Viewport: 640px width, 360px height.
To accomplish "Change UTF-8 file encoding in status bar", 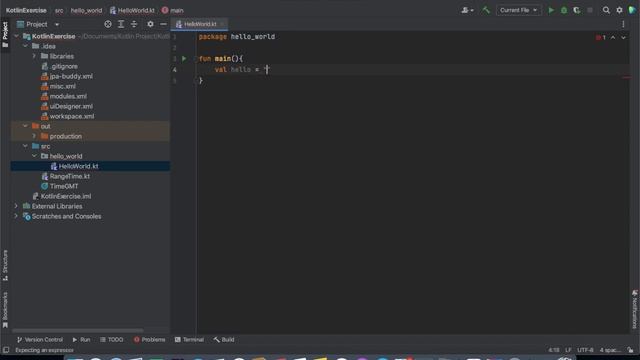I will click(585, 350).
